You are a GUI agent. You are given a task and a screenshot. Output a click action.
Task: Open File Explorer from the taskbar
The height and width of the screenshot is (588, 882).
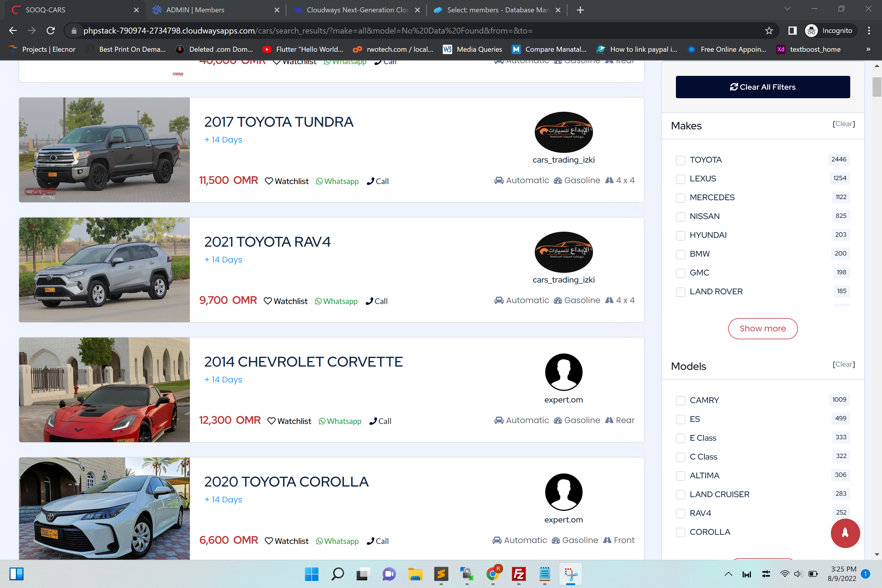click(x=415, y=574)
